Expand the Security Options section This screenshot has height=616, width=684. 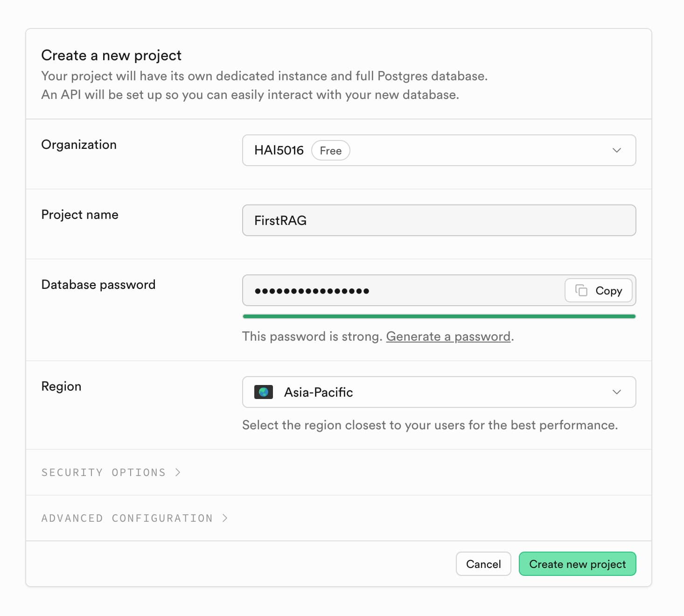[104, 472]
